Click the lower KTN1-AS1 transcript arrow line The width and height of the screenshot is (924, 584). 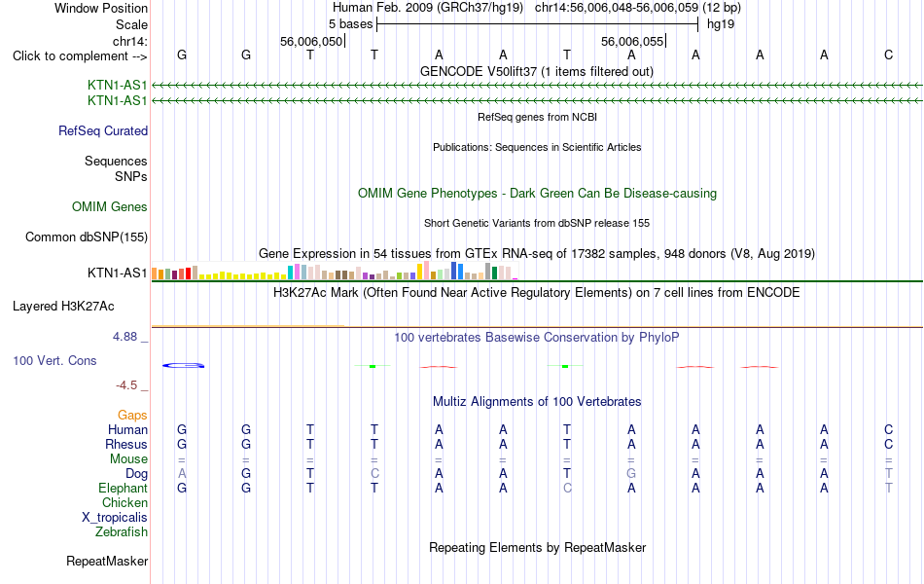pyautogui.click(x=537, y=101)
